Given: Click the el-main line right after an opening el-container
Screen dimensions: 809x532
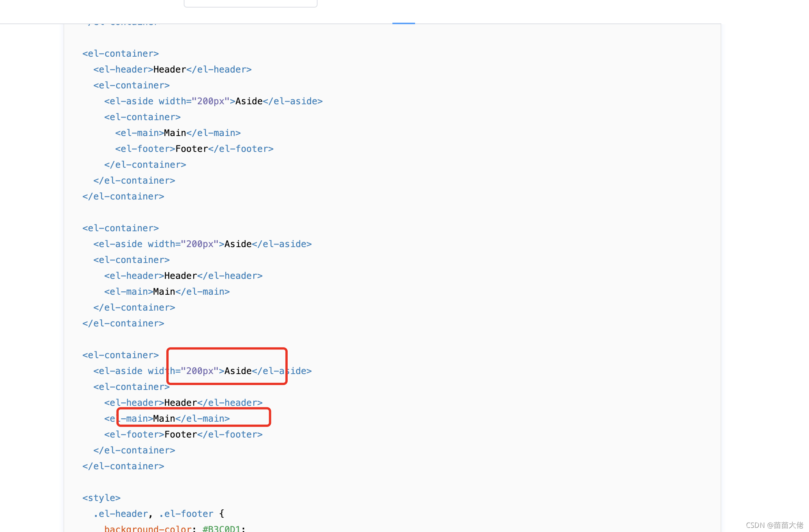Looking at the screenshot, I should pos(178,133).
